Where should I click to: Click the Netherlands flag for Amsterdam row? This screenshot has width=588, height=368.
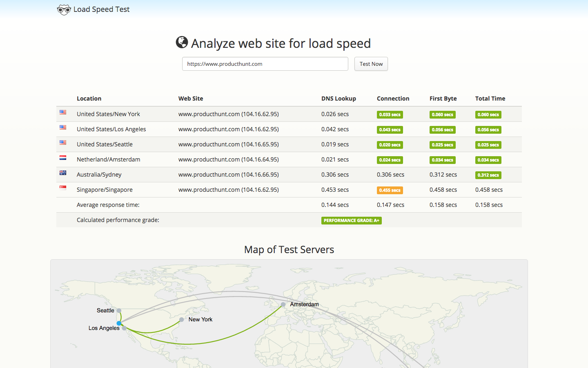coord(63,157)
